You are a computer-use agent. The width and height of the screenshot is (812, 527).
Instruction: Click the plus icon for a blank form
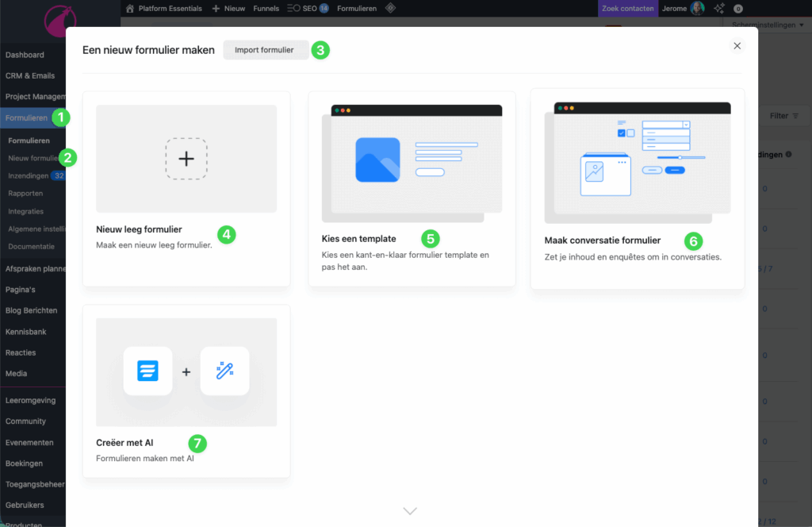pyautogui.click(x=186, y=159)
